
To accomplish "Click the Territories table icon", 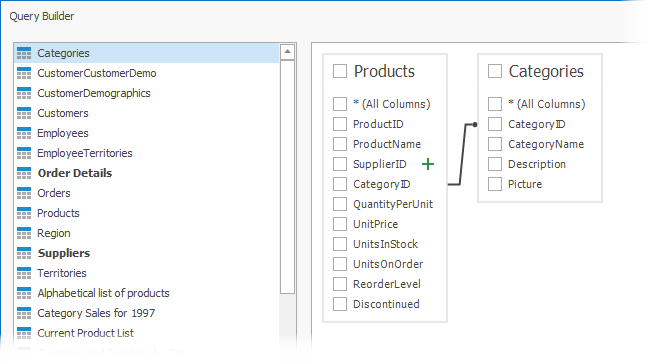I will pyautogui.click(x=24, y=273).
